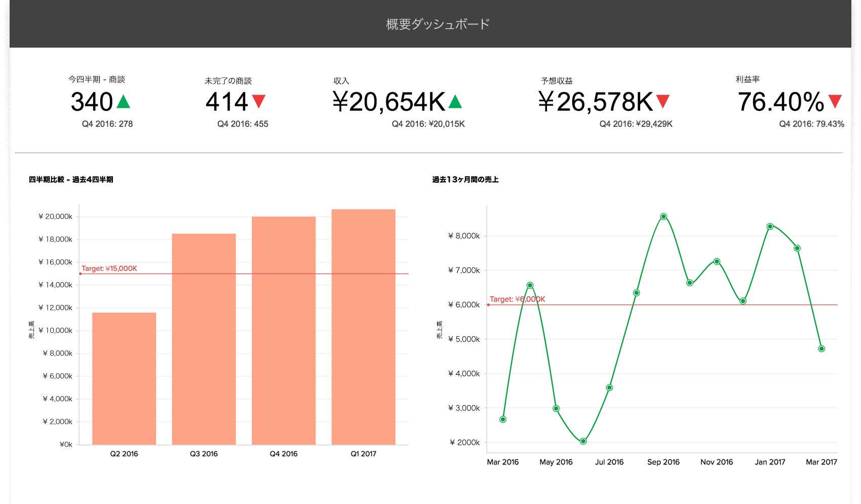Click the 76.40% margin value
Image resolution: width=861 pixels, height=504 pixels.
[781, 102]
